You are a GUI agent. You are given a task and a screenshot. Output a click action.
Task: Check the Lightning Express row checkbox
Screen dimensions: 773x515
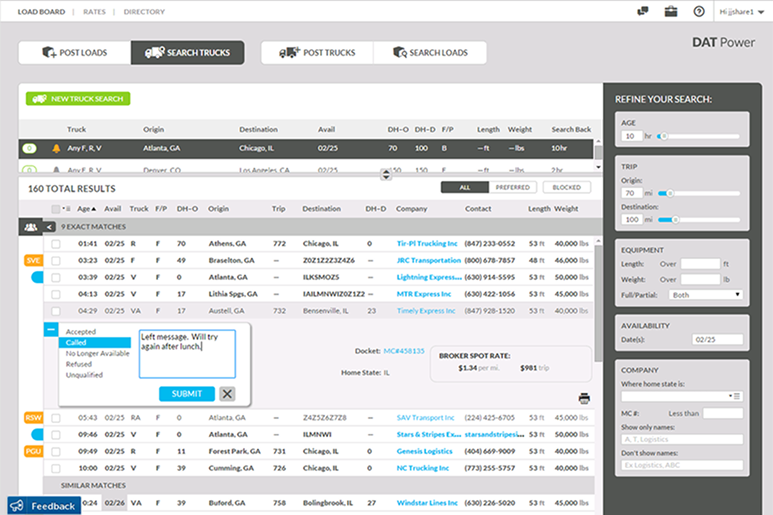click(56, 277)
